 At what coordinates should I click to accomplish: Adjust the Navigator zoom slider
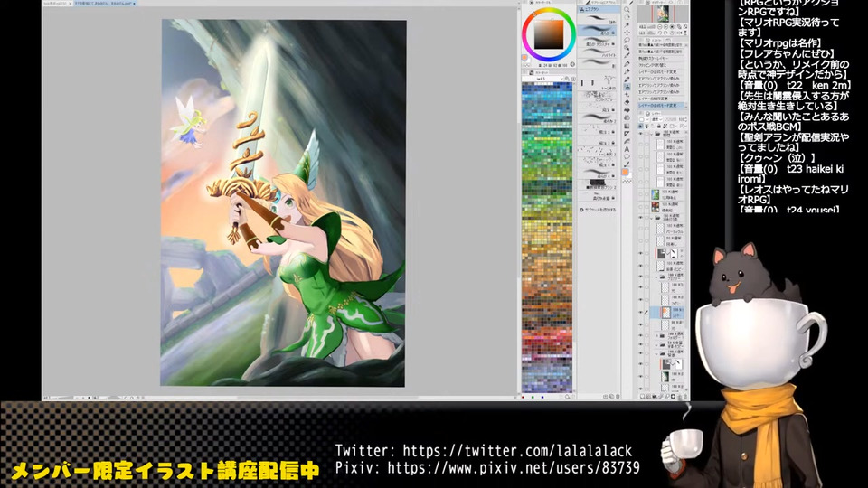651,26
